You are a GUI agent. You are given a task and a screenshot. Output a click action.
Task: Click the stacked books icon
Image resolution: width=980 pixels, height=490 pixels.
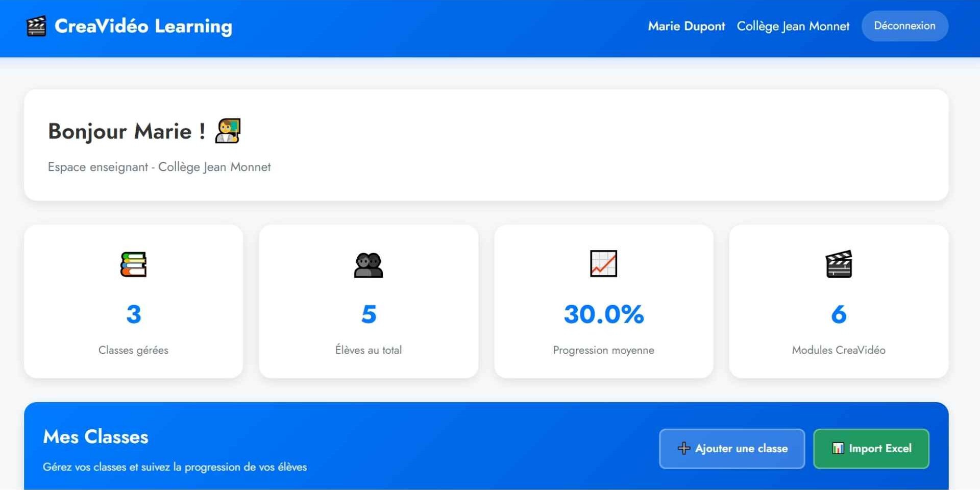pyautogui.click(x=133, y=264)
